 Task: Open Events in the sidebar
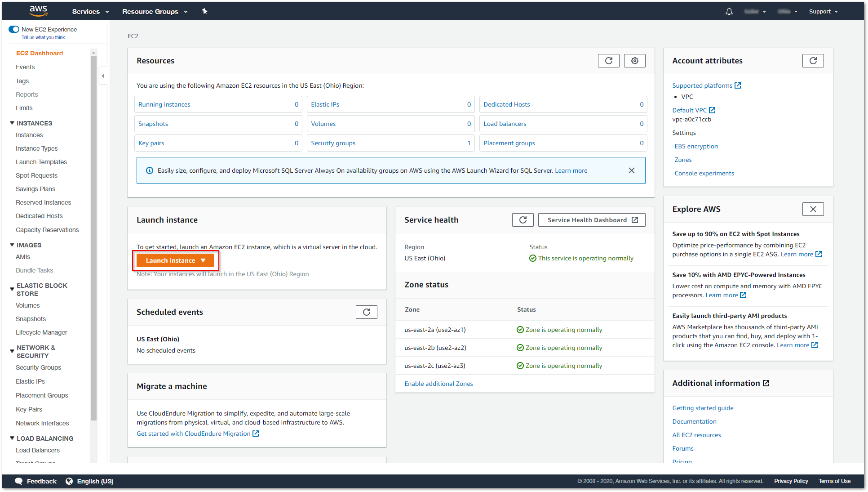pos(25,67)
